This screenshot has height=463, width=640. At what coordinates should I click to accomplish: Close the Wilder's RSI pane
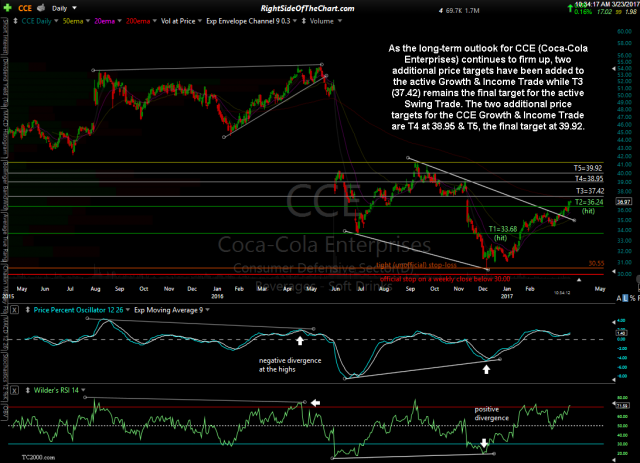[14, 390]
